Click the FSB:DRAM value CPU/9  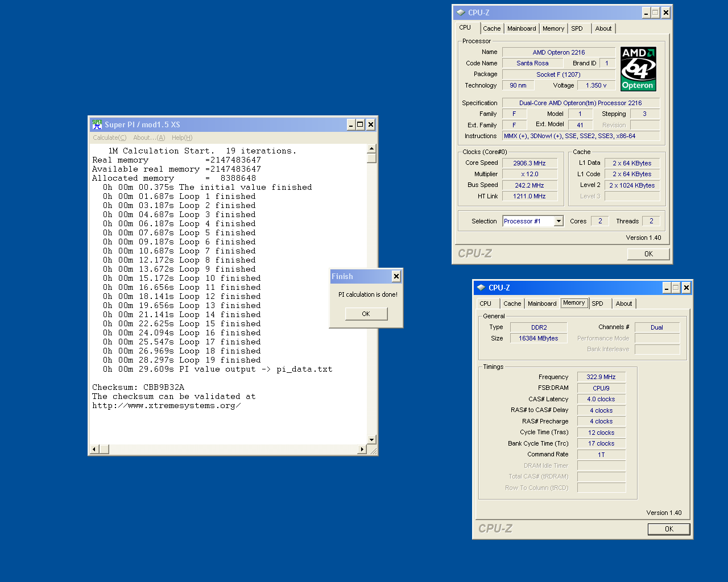[x=601, y=388]
